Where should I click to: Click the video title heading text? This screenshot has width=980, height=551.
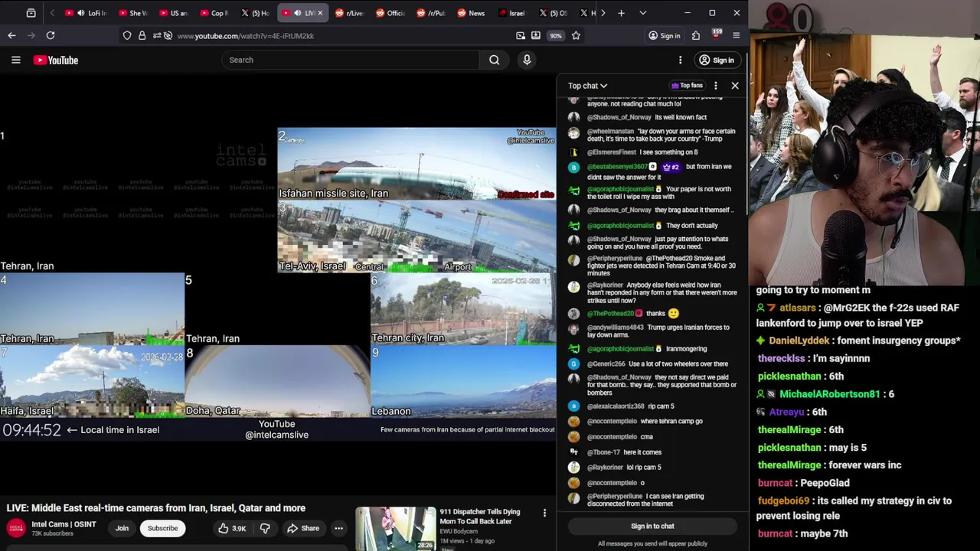[156, 508]
